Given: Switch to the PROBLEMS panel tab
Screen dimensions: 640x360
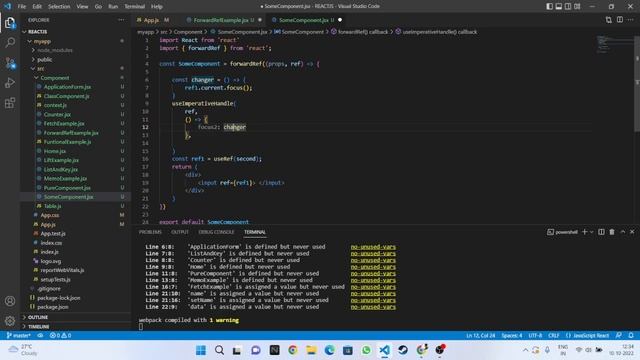Looking at the screenshot, I should coord(150,232).
